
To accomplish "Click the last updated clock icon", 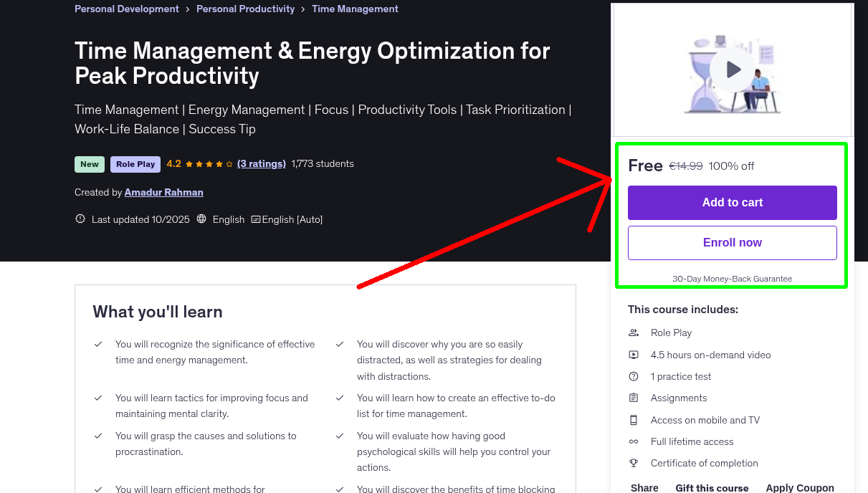I will (x=80, y=219).
